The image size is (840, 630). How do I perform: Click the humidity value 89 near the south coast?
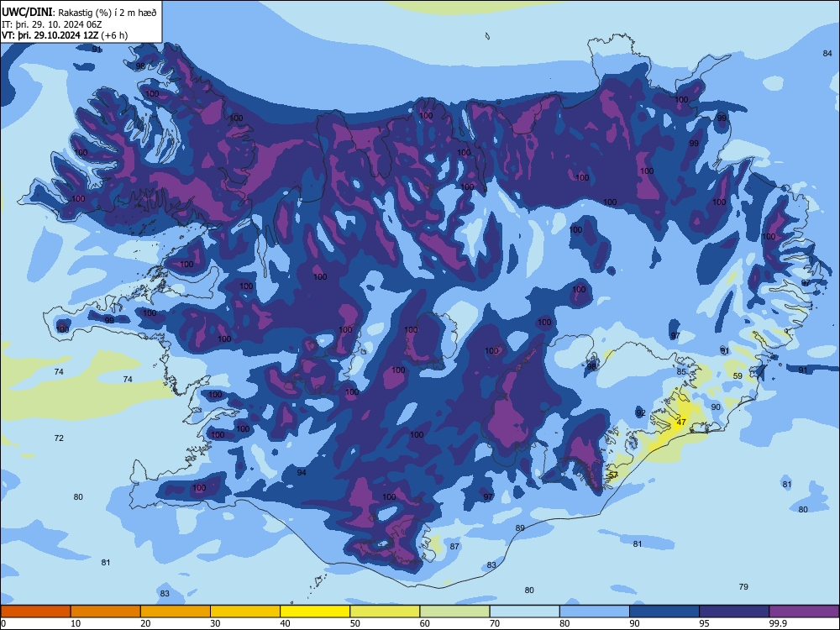click(x=520, y=528)
